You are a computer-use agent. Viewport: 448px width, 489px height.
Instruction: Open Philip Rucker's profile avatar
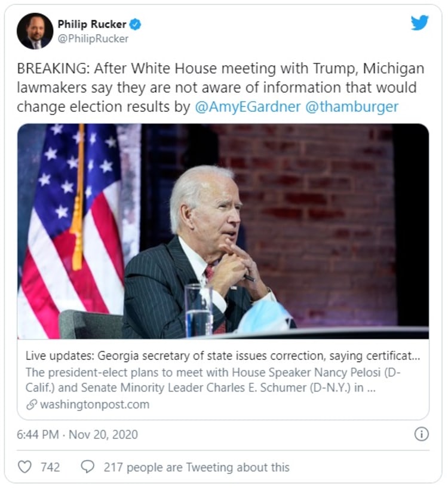35,31
